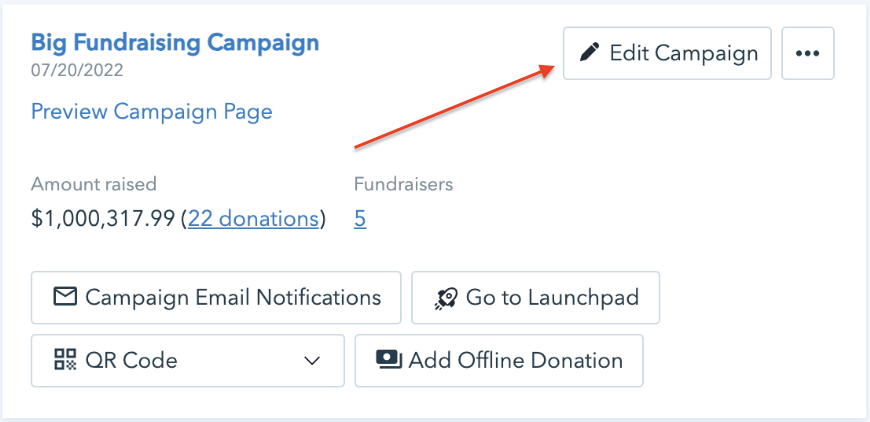Click the QR code grid icon
The width and height of the screenshot is (870, 422).
tap(65, 360)
